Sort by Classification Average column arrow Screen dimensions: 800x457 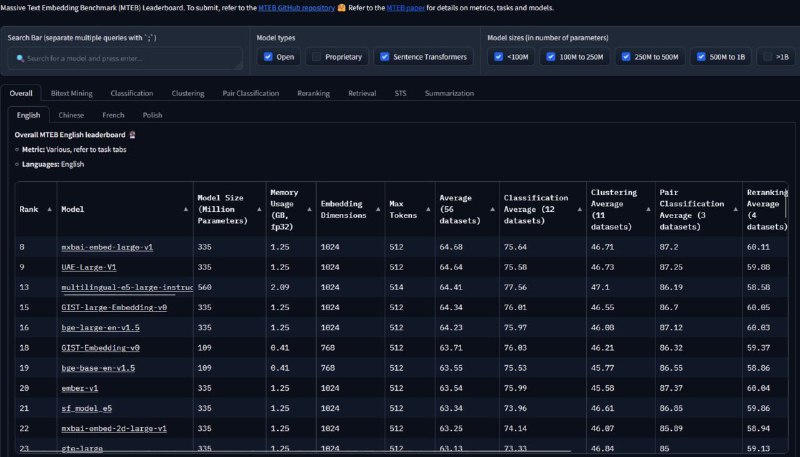[x=580, y=210]
